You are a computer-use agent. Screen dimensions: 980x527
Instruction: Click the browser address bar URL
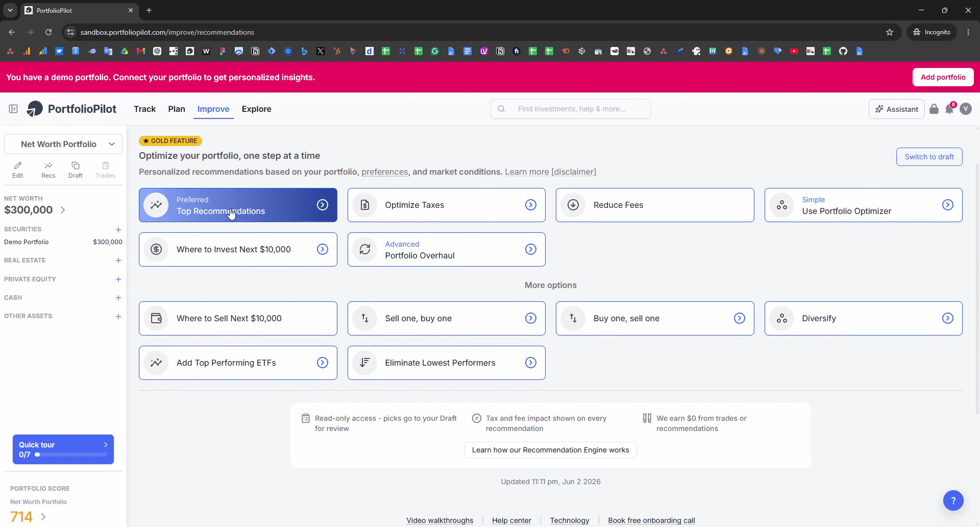(x=167, y=32)
